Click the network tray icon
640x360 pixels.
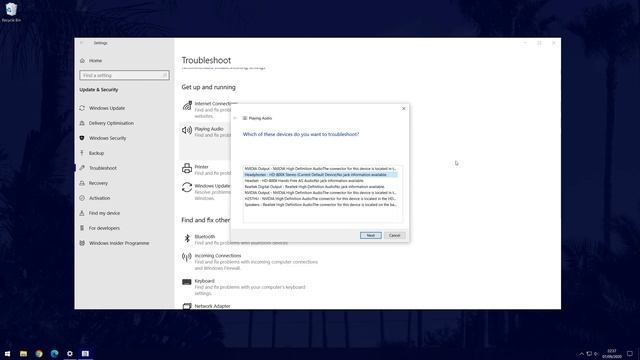tap(589, 354)
